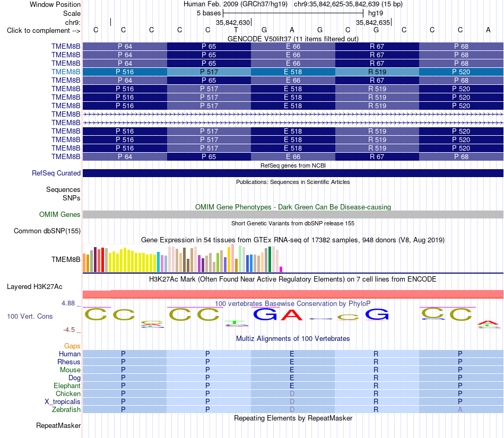The height and width of the screenshot is (438, 504).
Task: Click the P 517 codon in highlighted transcript
Action: pos(209,72)
